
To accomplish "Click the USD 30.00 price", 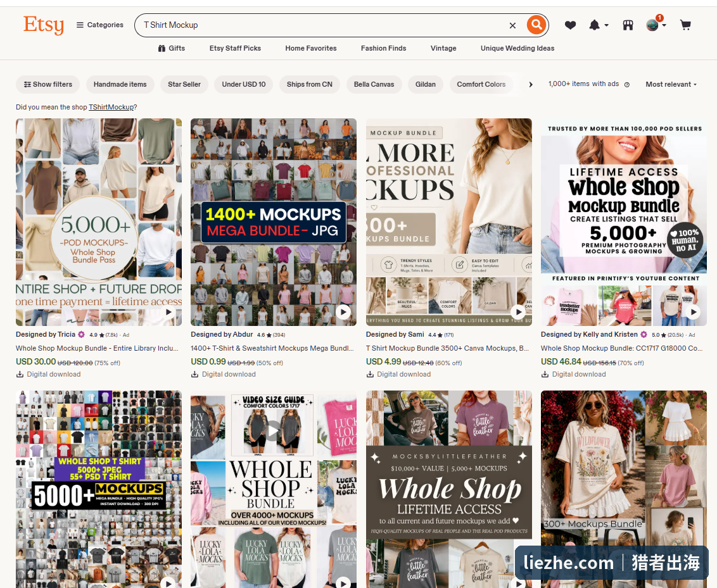I will click(35, 361).
